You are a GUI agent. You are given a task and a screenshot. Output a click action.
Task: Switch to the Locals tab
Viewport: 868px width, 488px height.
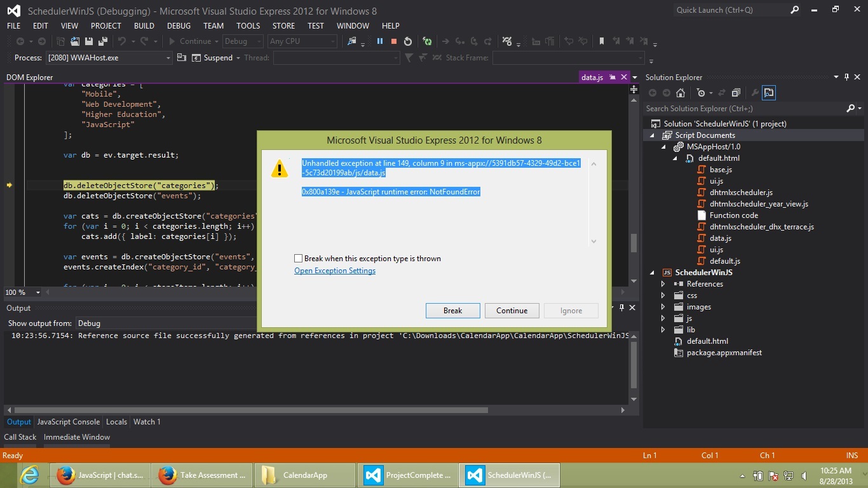pyautogui.click(x=116, y=422)
